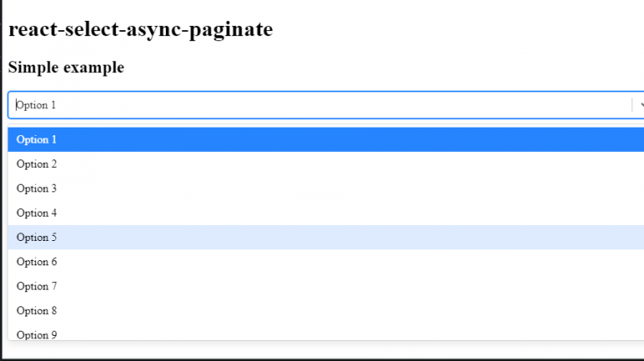Select Option 1 in the dropdown list

(x=325, y=139)
